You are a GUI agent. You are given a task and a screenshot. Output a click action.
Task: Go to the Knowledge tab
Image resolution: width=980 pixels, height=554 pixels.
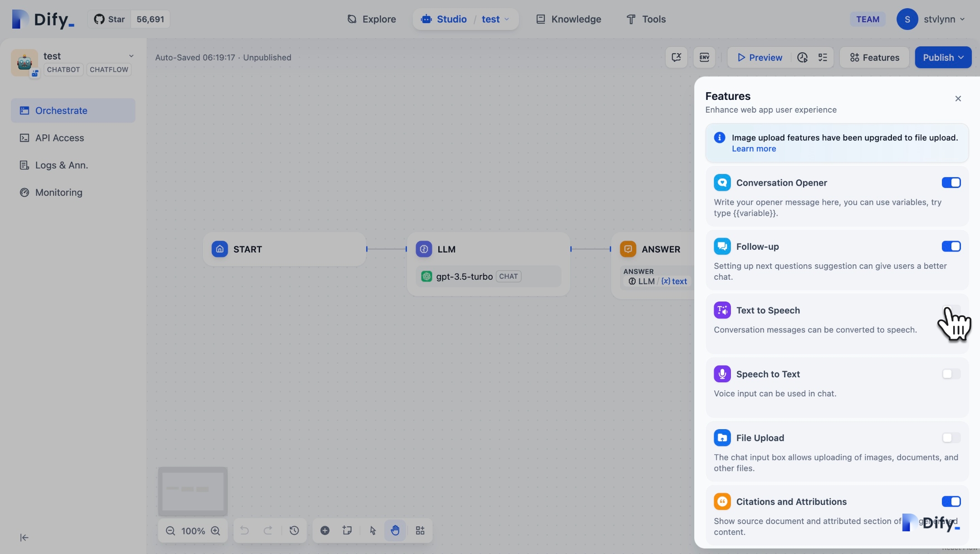coord(569,19)
